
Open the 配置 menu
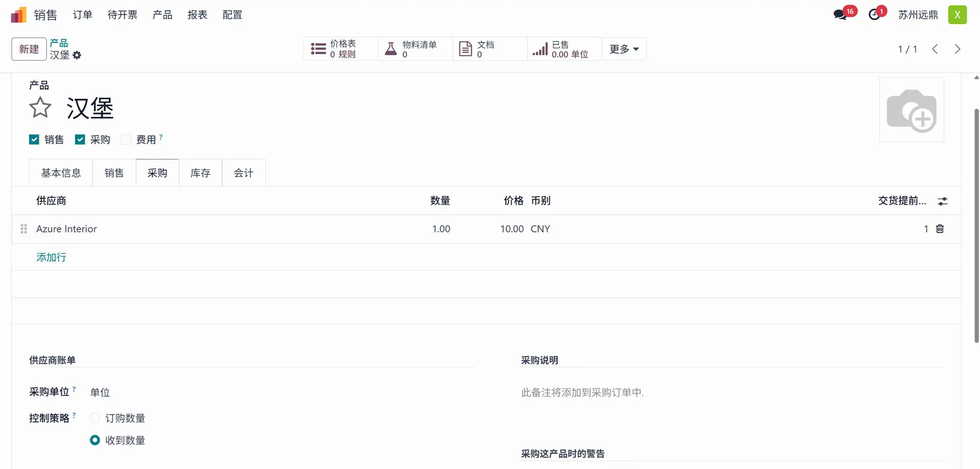pyautogui.click(x=232, y=15)
